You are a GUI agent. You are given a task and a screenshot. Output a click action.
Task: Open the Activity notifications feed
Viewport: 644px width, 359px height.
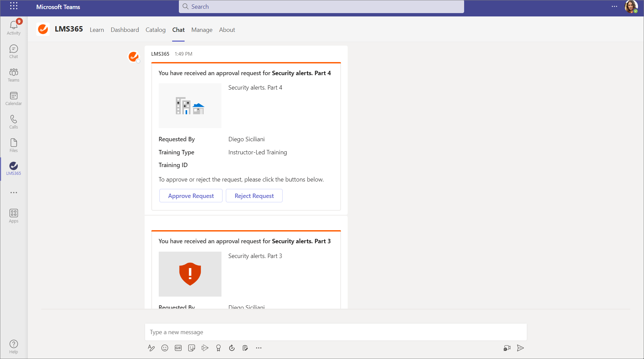[13, 27]
